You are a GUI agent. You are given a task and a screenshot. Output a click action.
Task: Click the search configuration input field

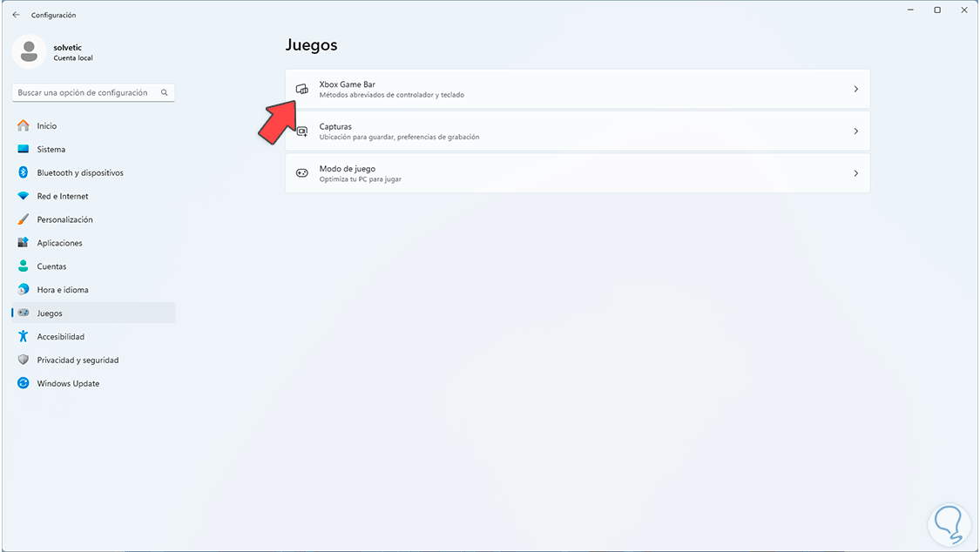pyautogui.click(x=87, y=92)
